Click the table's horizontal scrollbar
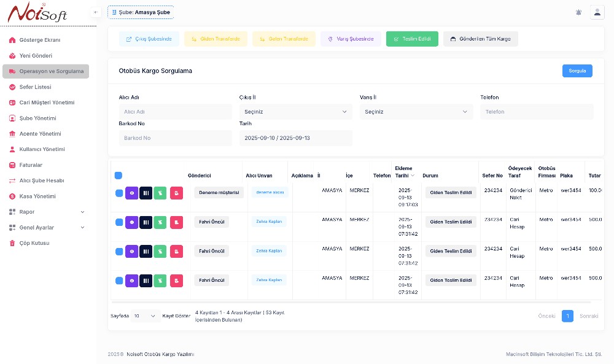This screenshot has width=614, height=364. (x=350, y=302)
